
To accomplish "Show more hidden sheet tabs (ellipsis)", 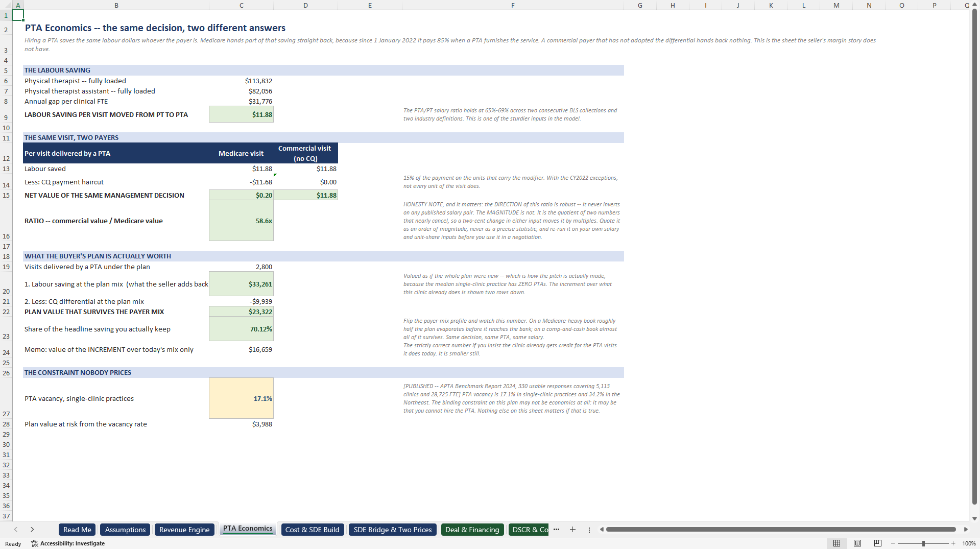I will [556, 530].
